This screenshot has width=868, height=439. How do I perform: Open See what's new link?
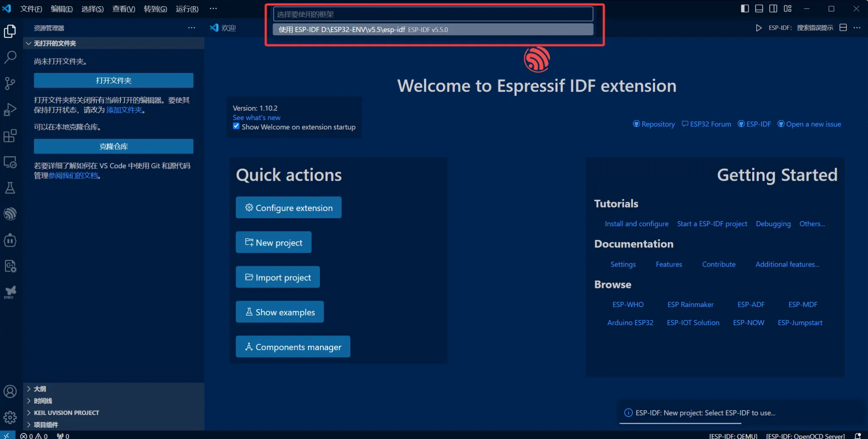pyautogui.click(x=256, y=117)
